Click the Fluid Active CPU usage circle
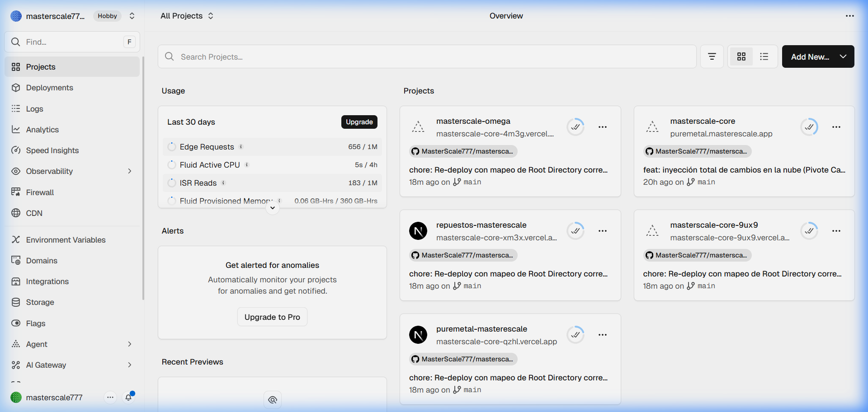868x412 pixels. click(x=172, y=165)
